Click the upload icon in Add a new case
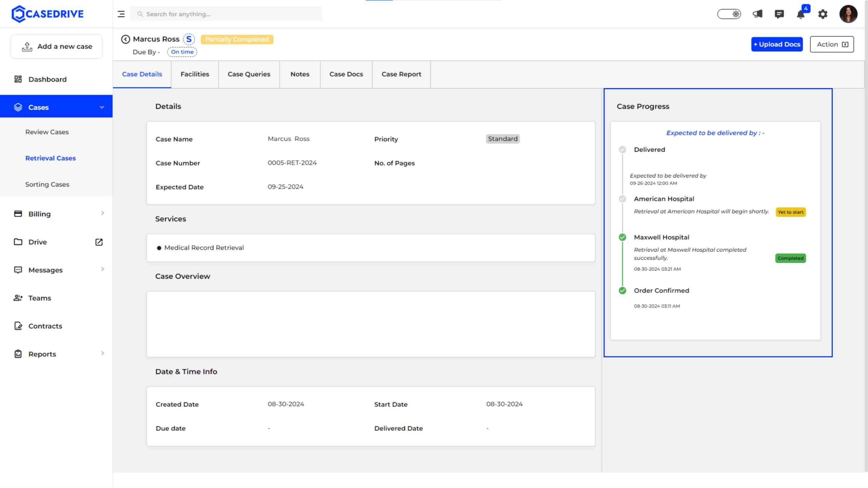The height and width of the screenshot is (488, 868). pyautogui.click(x=27, y=47)
